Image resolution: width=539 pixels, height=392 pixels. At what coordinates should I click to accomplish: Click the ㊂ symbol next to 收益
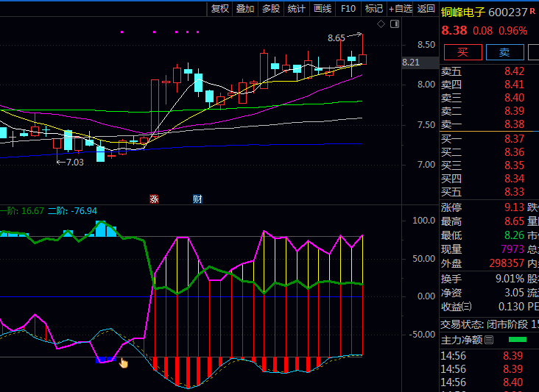click(467, 306)
